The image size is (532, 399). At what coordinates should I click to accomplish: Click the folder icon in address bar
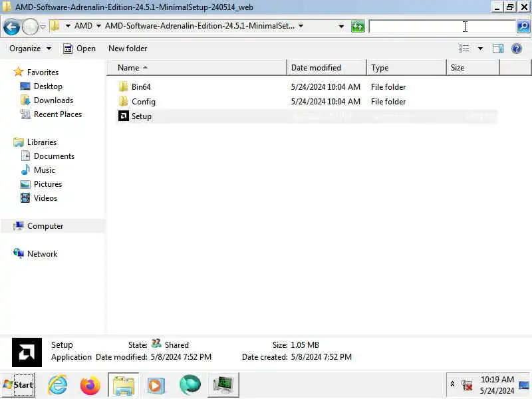(55, 26)
